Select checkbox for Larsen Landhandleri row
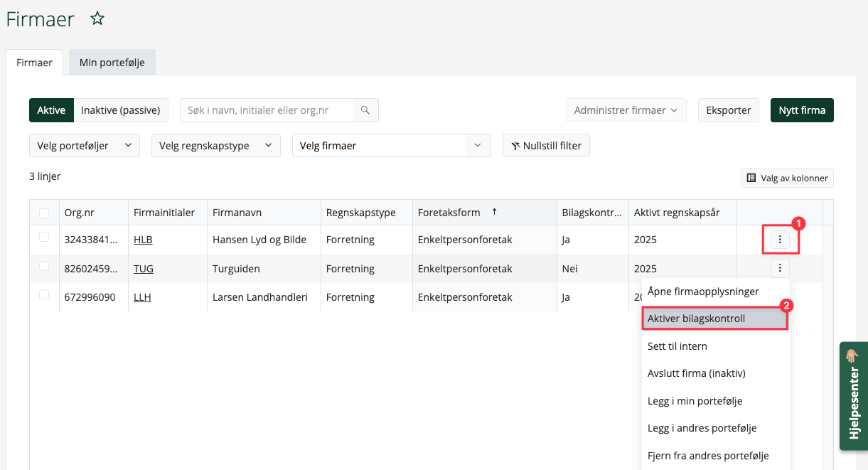Viewport: 868px width, 470px height. pos(44,294)
